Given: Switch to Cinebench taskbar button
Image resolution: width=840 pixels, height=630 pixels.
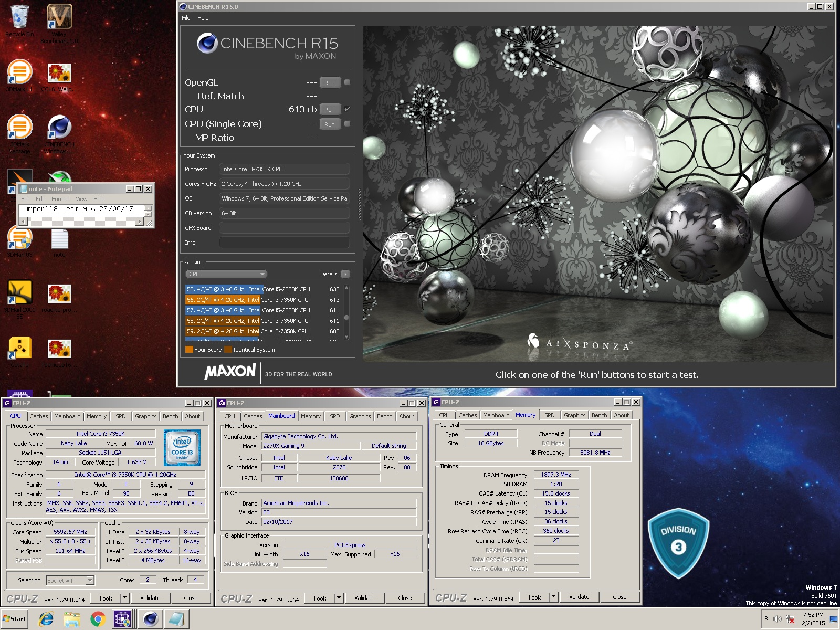Looking at the screenshot, I should (150, 619).
